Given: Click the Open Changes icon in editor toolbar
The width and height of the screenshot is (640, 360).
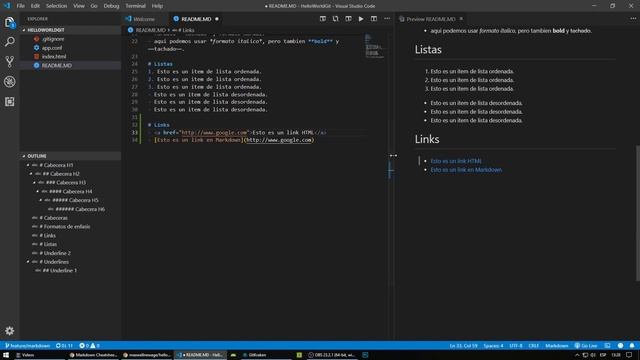Looking at the screenshot, I should click(335, 19).
